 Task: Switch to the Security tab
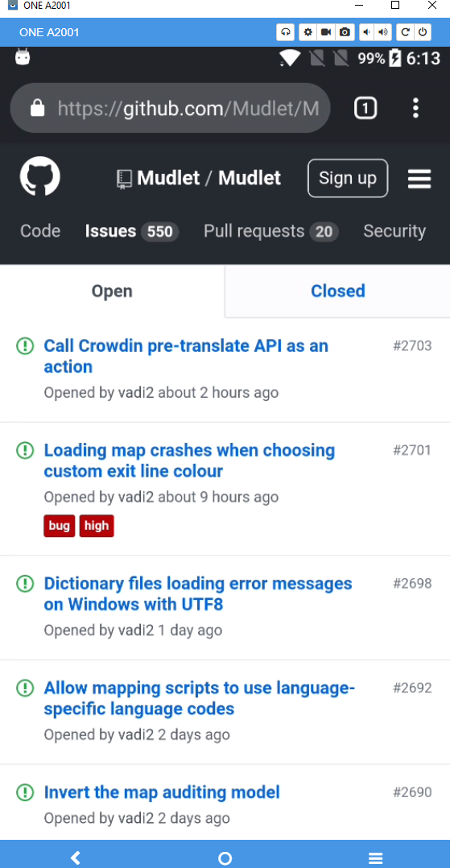[394, 231]
